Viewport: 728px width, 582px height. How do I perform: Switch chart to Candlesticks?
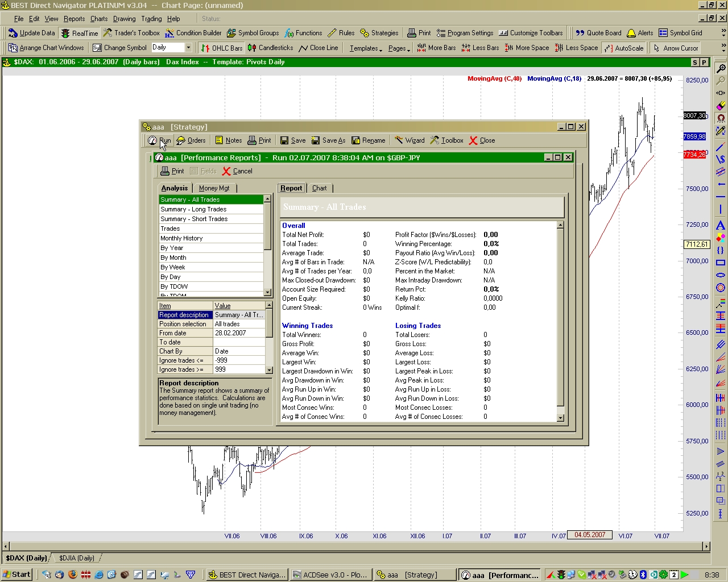270,48
